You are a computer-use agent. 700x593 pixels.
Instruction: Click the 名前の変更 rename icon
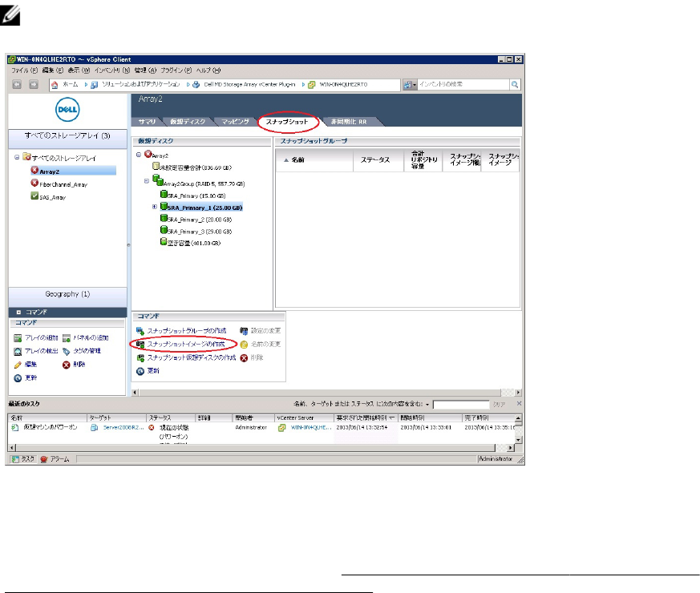pyautogui.click(x=244, y=344)
